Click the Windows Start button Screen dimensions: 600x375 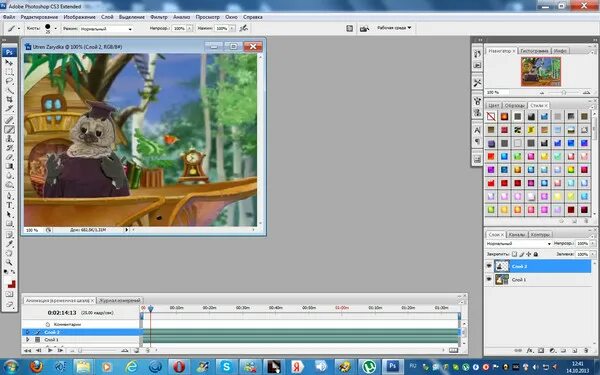click(11, 367)
